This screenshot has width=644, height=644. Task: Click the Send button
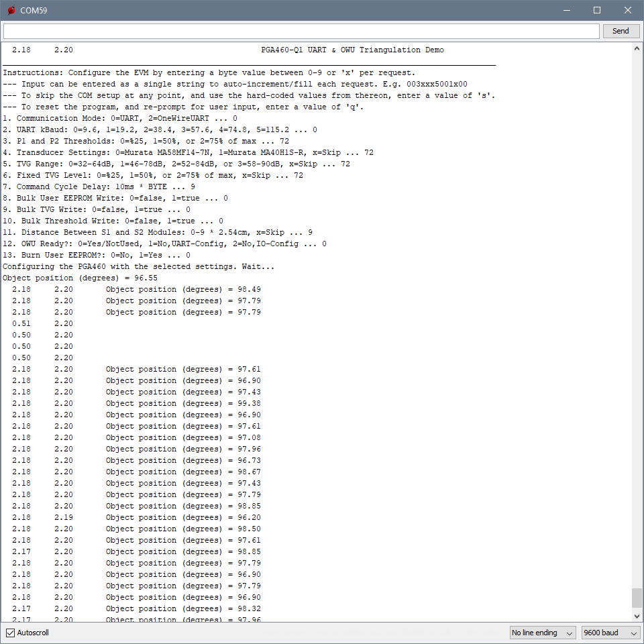pos(621,32)
